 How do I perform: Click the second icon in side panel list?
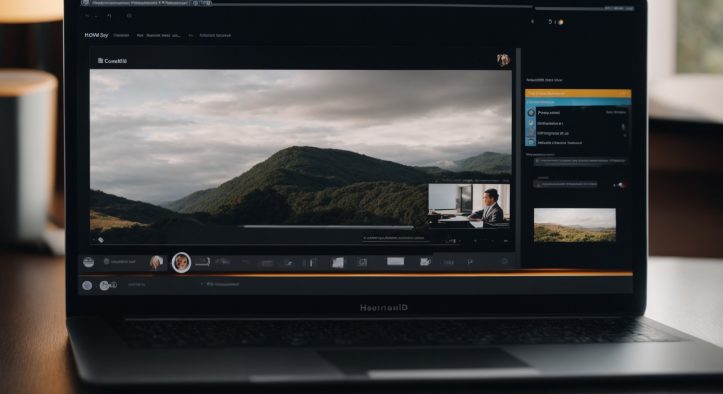(x=531, y=123)
